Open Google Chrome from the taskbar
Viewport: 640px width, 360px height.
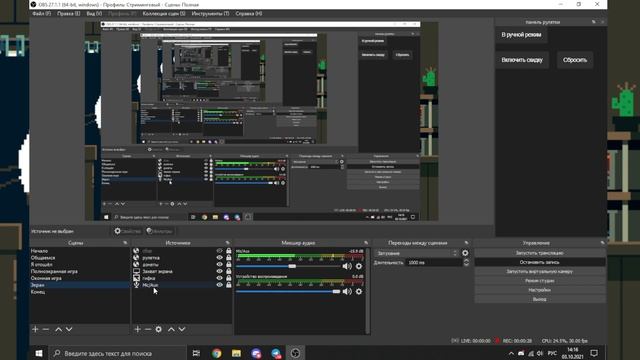coord(216,353)
